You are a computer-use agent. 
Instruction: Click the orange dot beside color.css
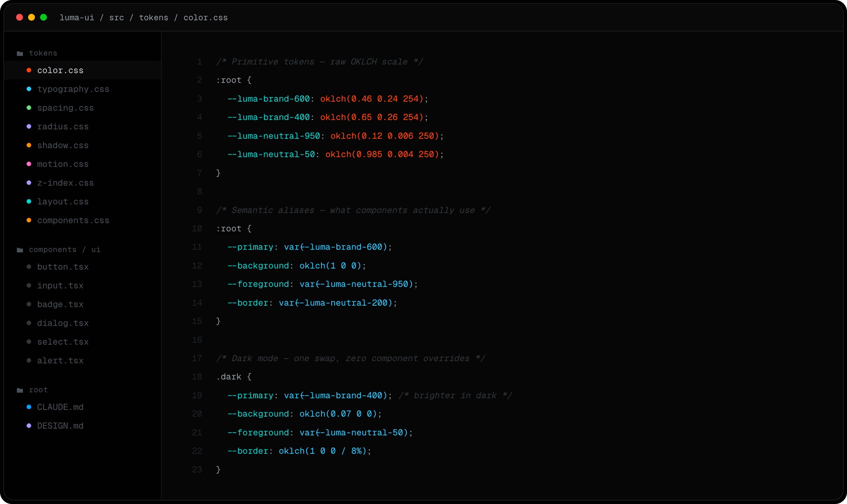[x=29, y=70]
